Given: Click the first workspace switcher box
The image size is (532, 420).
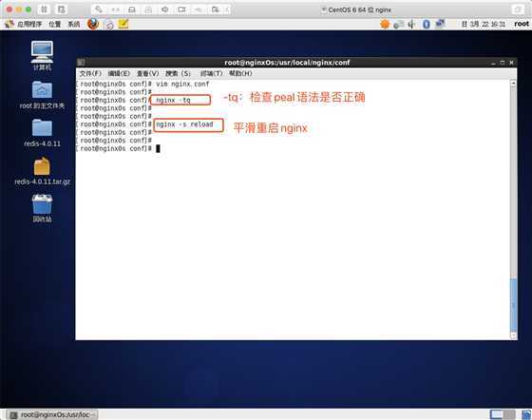Looking at the screenshot, I should (x=496, y=414).
